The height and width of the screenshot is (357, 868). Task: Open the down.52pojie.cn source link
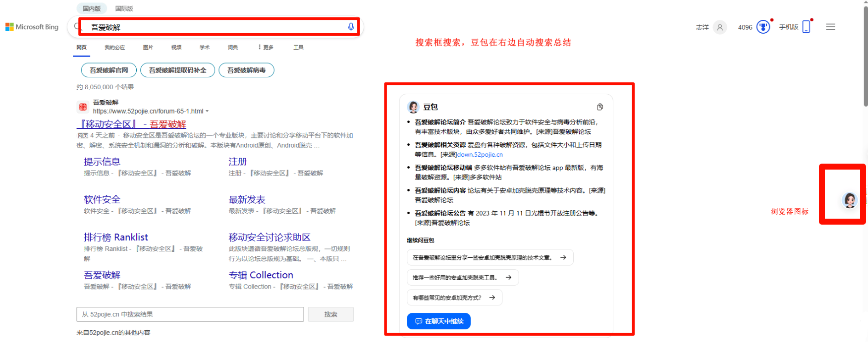[480, 155]
